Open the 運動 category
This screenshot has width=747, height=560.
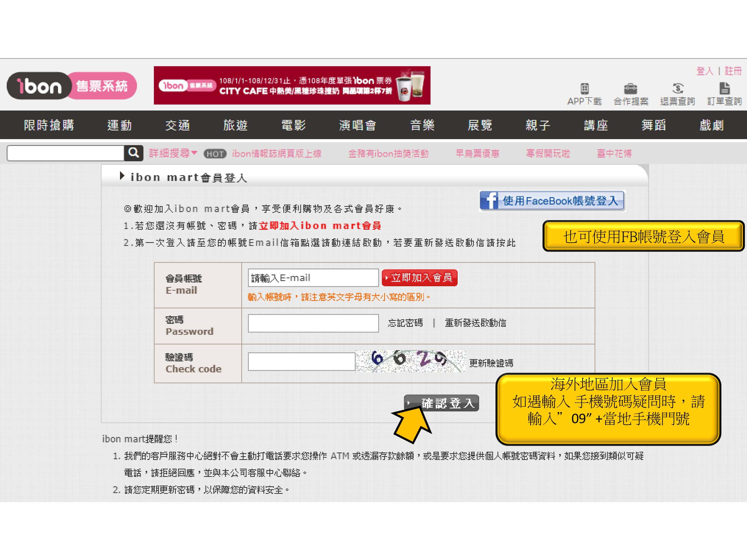point(120,125)
